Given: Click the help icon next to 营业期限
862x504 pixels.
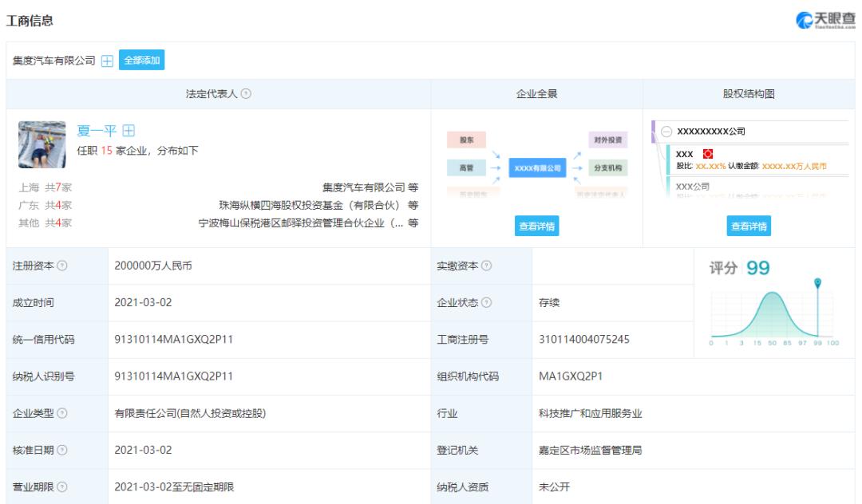Looking at the screenshot, I should (62, 487).
